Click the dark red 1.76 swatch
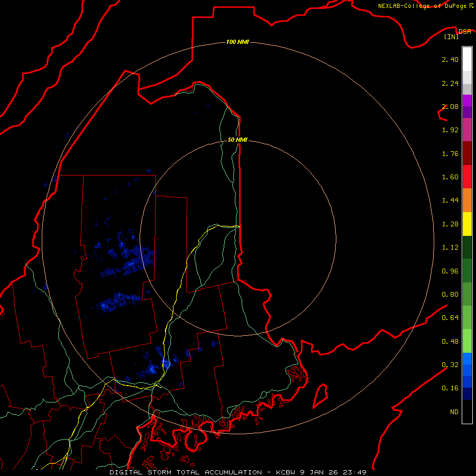The height and width of the screenshot is (476, 476). [x=467, y=153]
